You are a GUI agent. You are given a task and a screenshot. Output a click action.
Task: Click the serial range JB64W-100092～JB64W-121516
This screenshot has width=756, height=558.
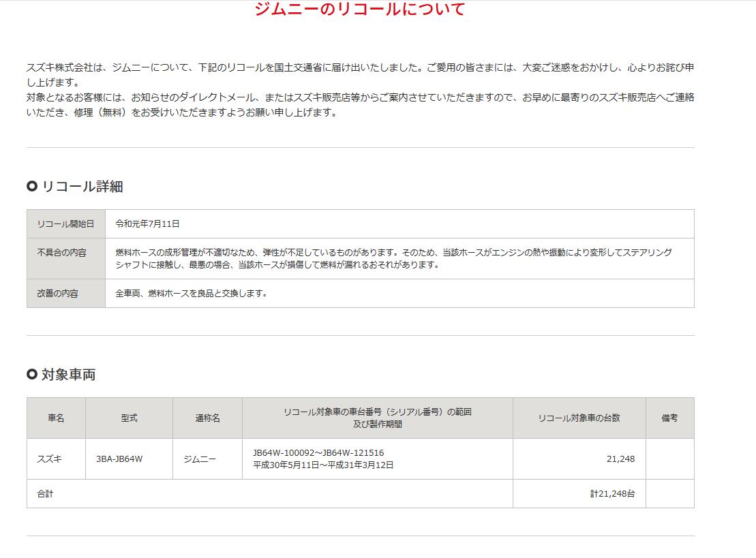[x=318, y=453]
